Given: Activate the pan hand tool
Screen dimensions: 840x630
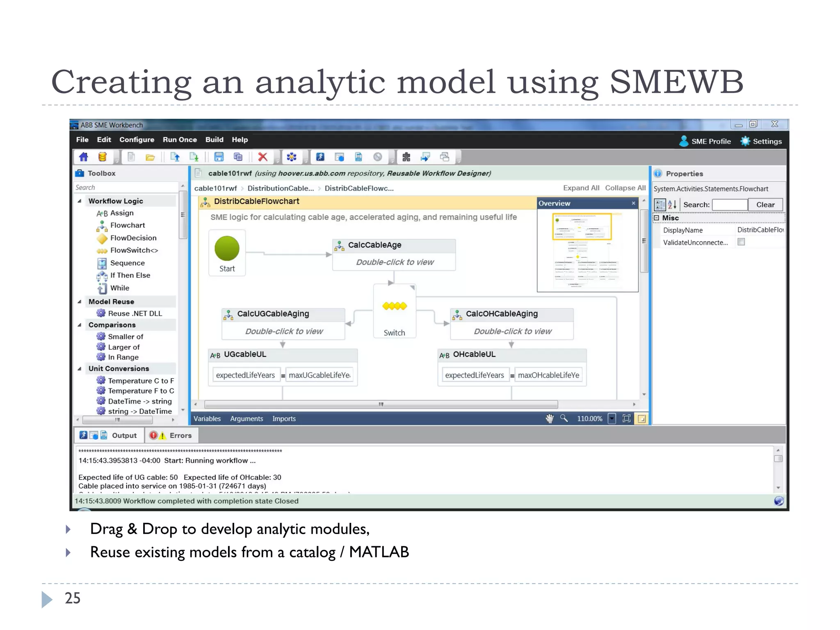Looking at the screenshot, I should point(550,418).
